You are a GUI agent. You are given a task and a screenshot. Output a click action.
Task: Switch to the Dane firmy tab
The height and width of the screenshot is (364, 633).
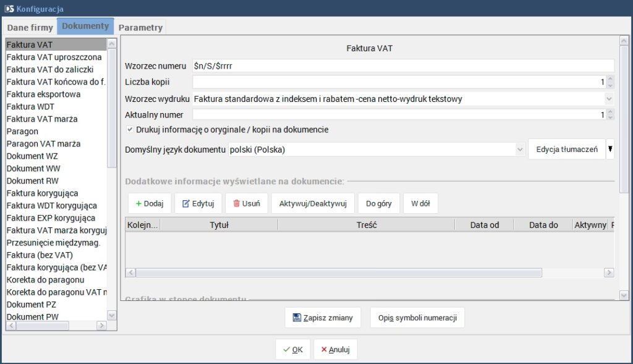[30, 28]
